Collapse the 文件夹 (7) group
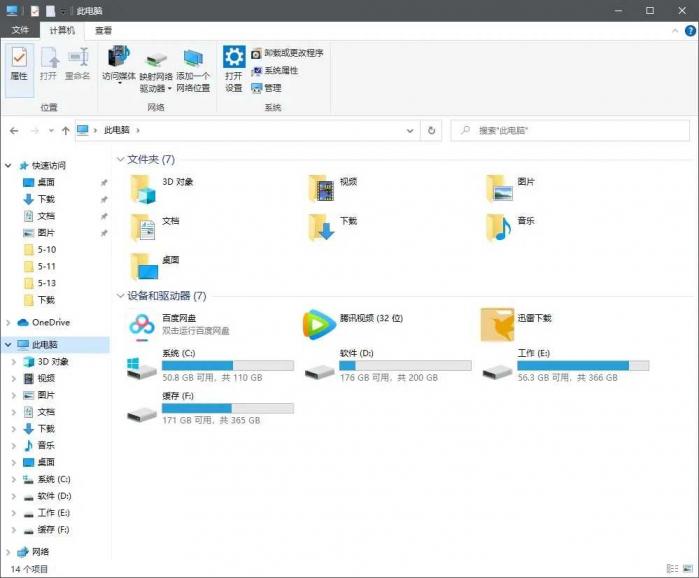 (x=120, y=159)
